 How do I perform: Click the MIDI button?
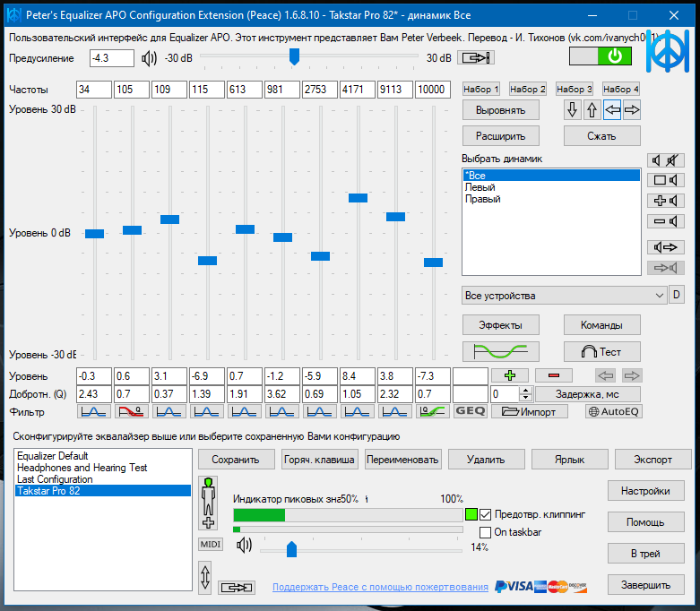(x=211, y=545)
